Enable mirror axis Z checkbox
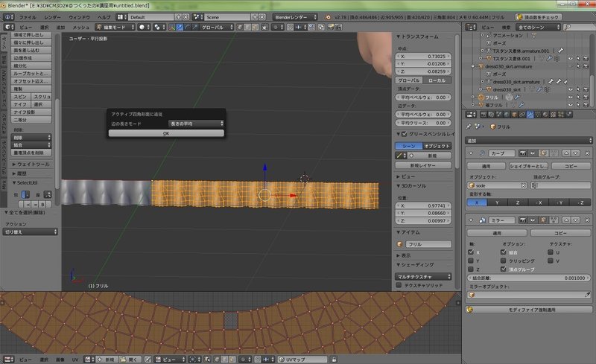This screenshot has width=596, height=364. coord(471,269)
